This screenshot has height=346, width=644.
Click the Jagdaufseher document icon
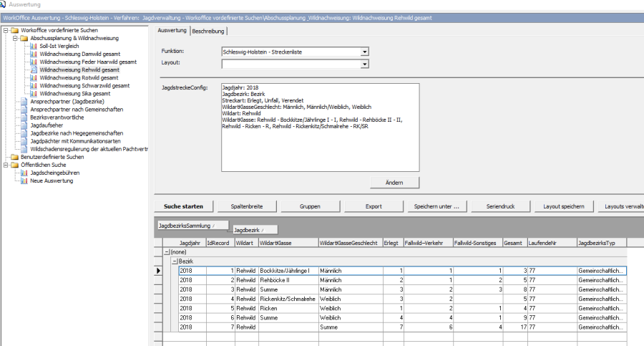(24, 125)
